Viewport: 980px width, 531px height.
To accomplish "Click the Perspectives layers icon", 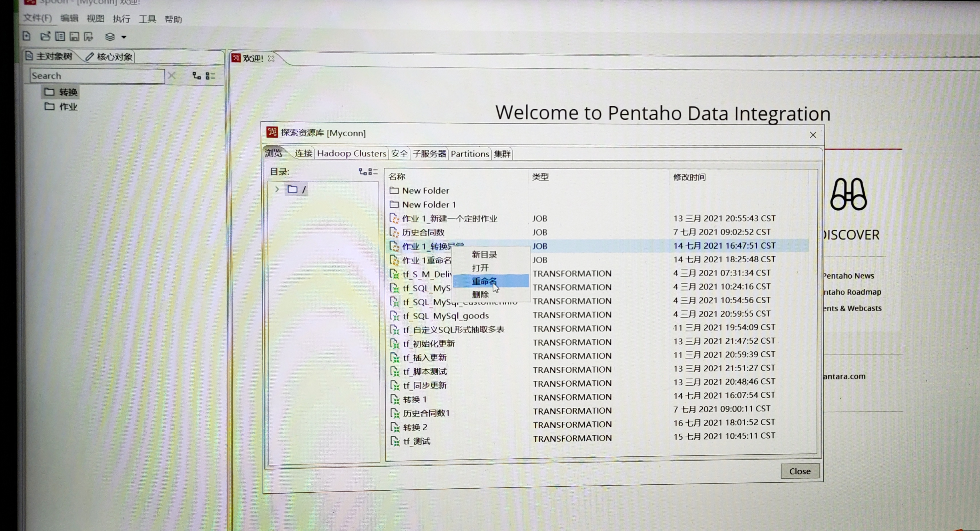I will 110,37.
